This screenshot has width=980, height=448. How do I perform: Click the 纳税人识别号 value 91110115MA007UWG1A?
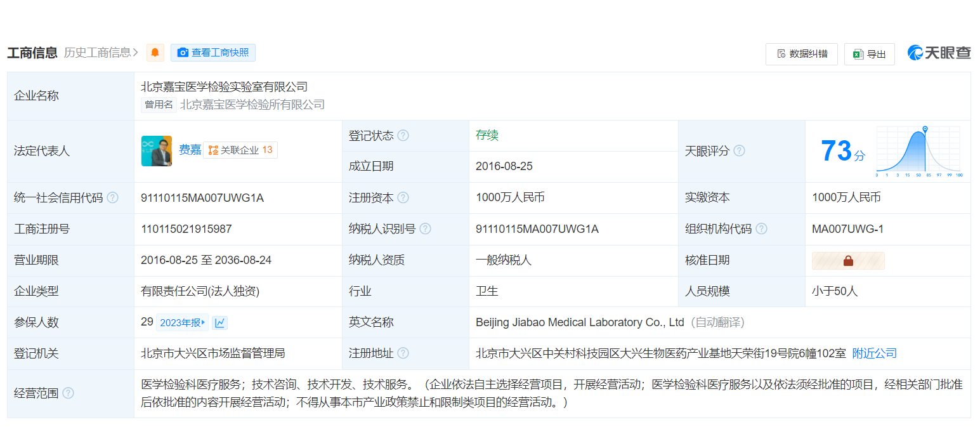click(537, 228)
